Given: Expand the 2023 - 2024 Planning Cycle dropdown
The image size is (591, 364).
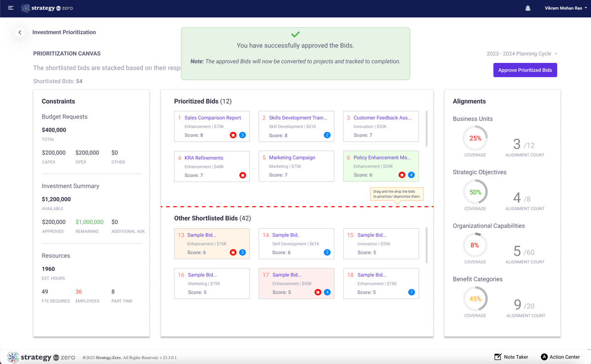Looking at the screenshot, I should [522, 54].
